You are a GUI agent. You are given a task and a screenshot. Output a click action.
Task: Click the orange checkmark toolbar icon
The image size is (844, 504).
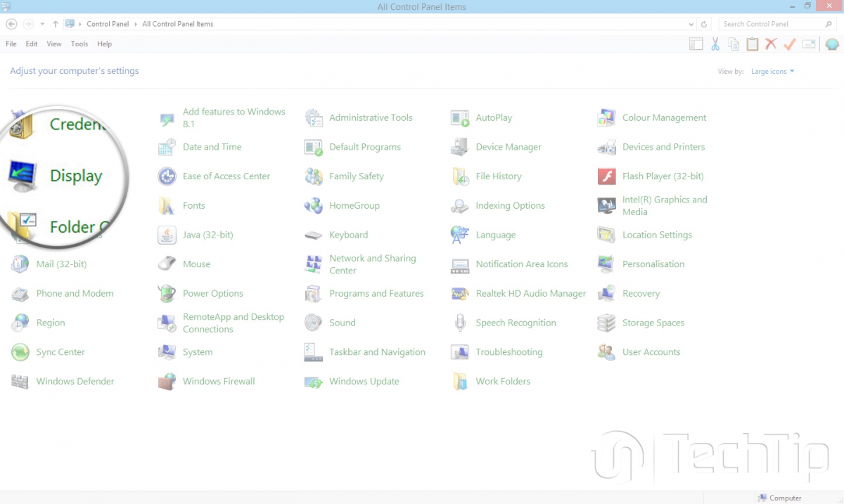pyautogui.click(x=789, y=44)
